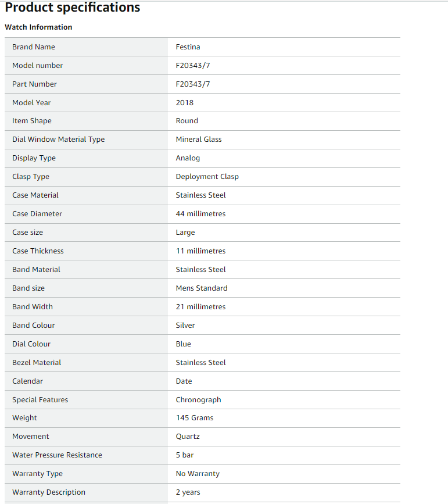Screen dimensions: 448x504
Task: Click the Special Features value Chronograph
Action: [x=198, y=400]
